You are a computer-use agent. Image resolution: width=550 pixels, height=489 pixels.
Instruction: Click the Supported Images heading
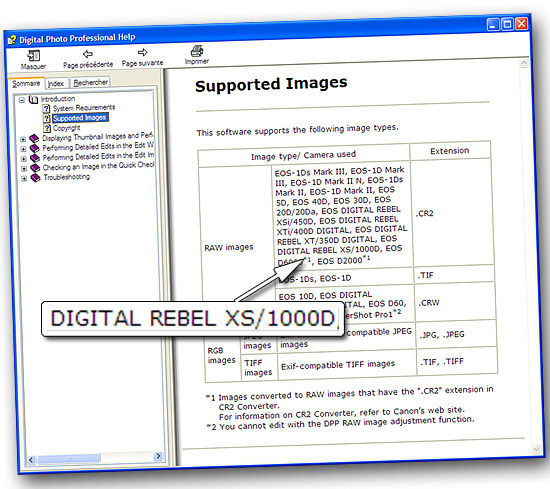pos(271,84)
